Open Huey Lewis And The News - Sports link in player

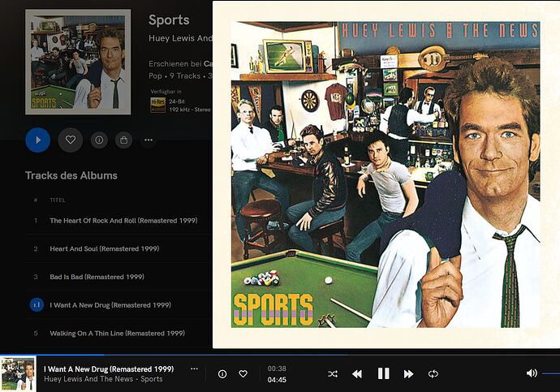103,379
